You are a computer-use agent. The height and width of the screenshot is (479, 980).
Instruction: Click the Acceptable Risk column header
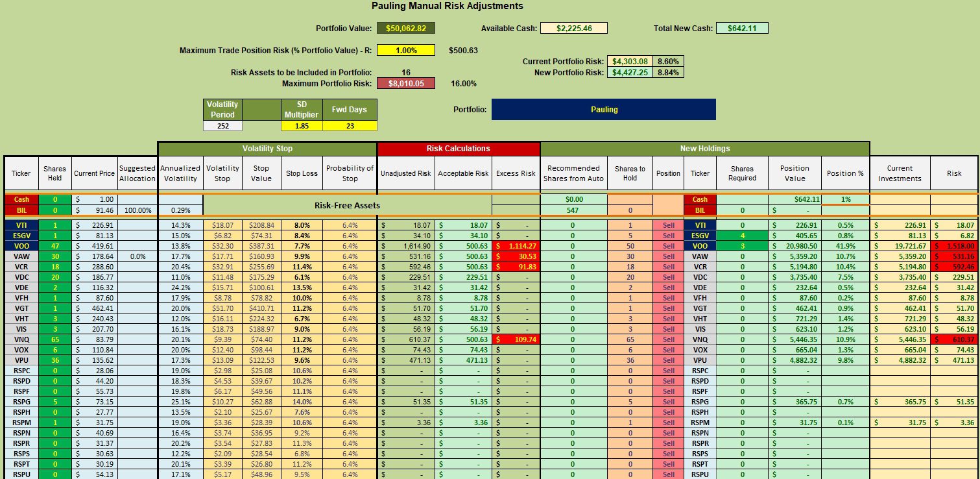click(463, 173)
